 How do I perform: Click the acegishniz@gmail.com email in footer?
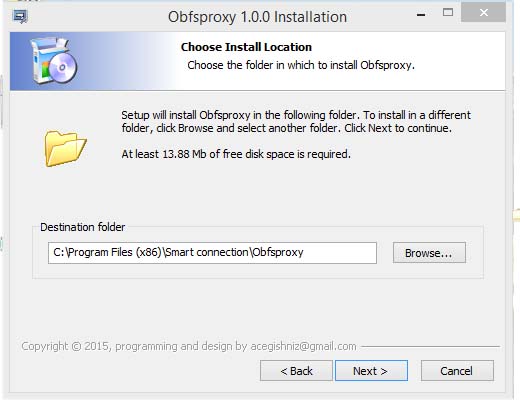tap(303, 346)
